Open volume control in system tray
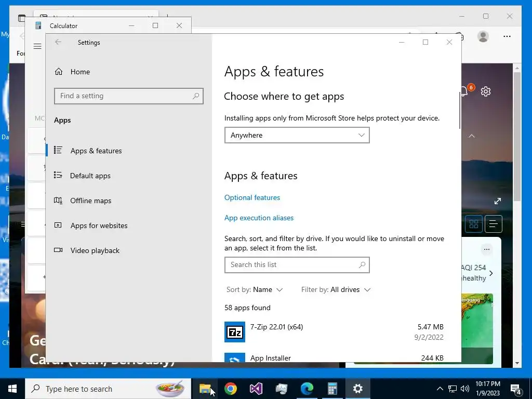Screen dimensions: 532x399 (x=465, y=389)
